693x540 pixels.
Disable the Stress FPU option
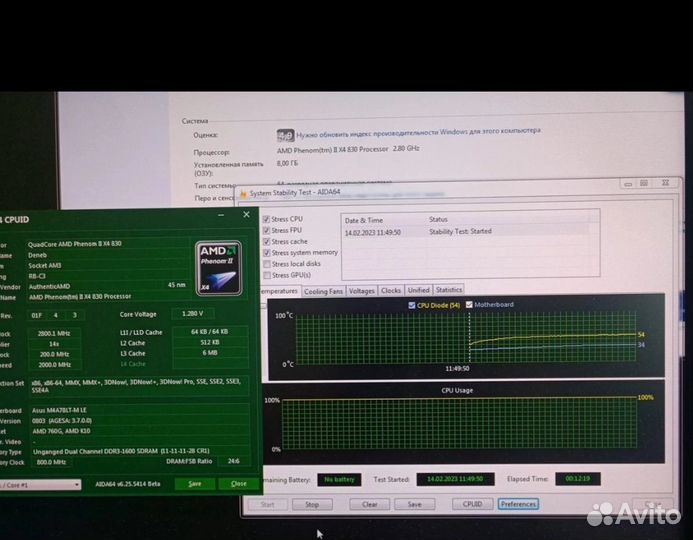[x=266, y=230]
